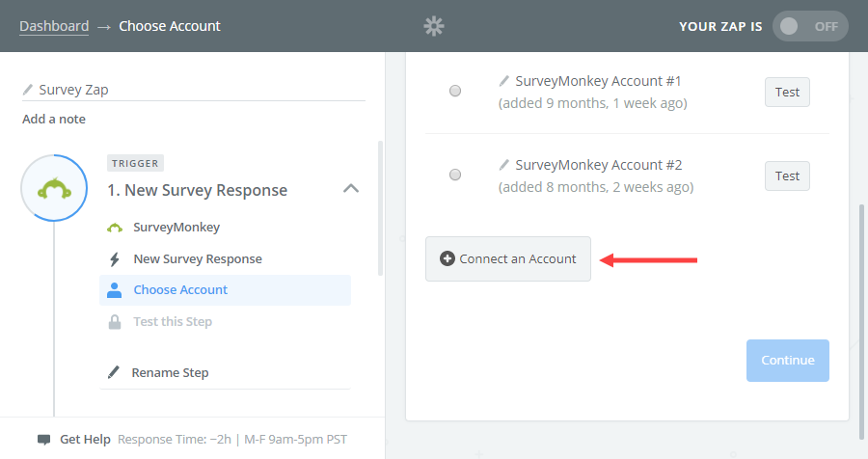
Task: Select SurveyMonkey Account #1 radio button
Action: coord(455,91)
